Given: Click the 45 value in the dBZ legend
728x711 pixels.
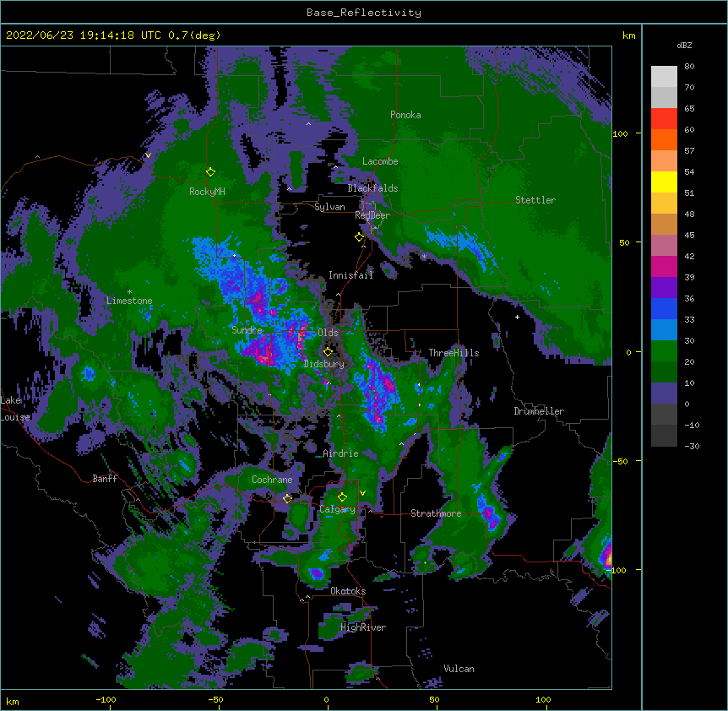Looking at the screenshot, I should click(x=689, y=236).
